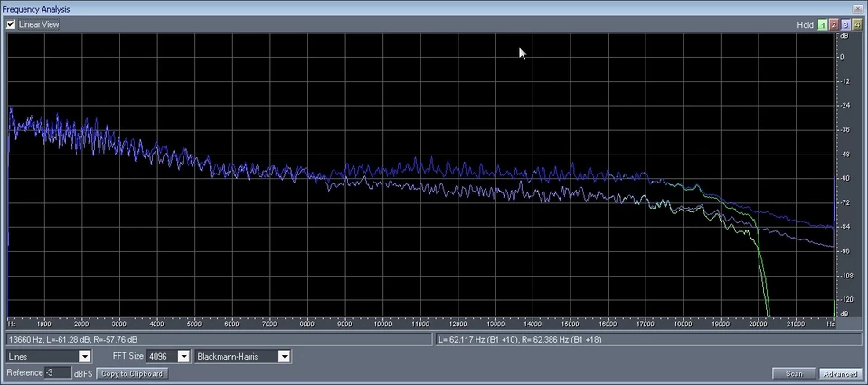Screen dimensions: 868x385
Task: Click the Hold label text
Action: tap(805, 25)
